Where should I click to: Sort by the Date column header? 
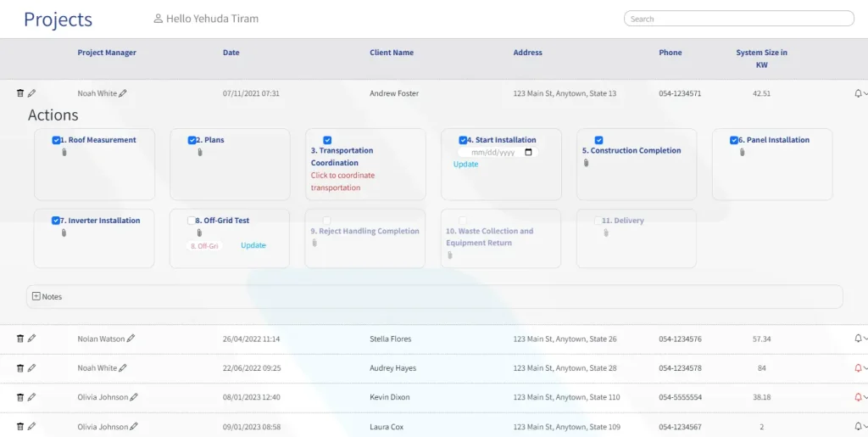(x=231, y=53)
